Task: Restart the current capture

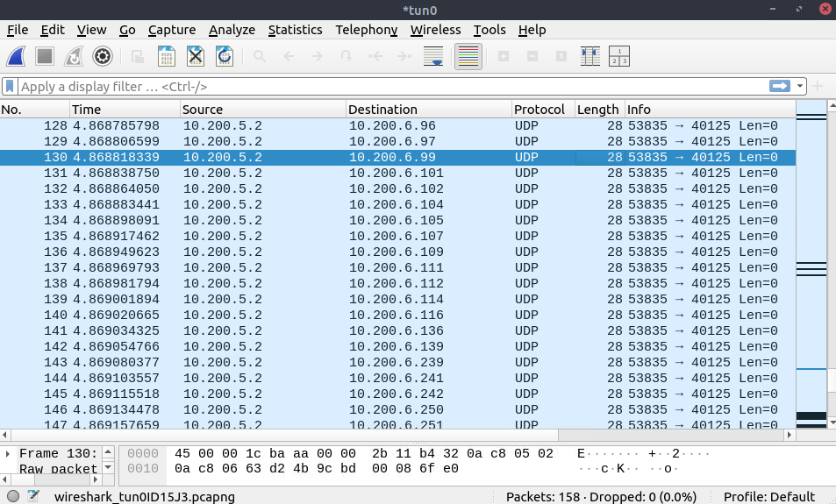Action: click(74, 56)
